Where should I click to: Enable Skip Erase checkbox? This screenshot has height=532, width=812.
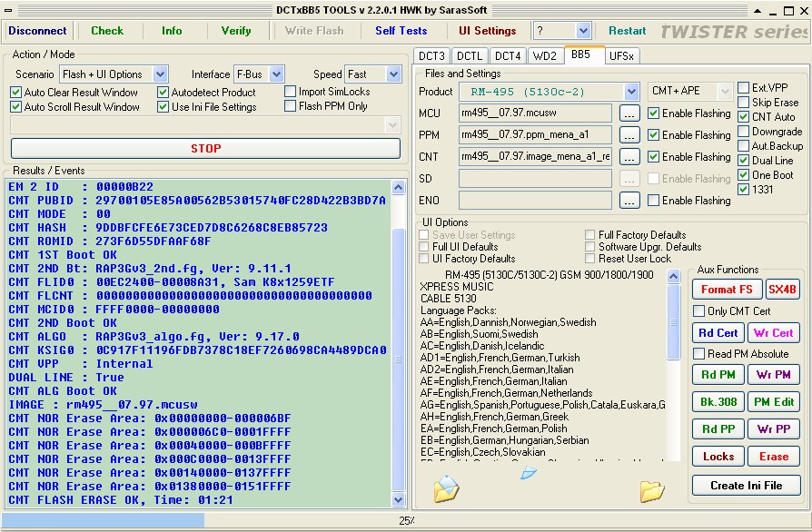[x=744, y=102]
